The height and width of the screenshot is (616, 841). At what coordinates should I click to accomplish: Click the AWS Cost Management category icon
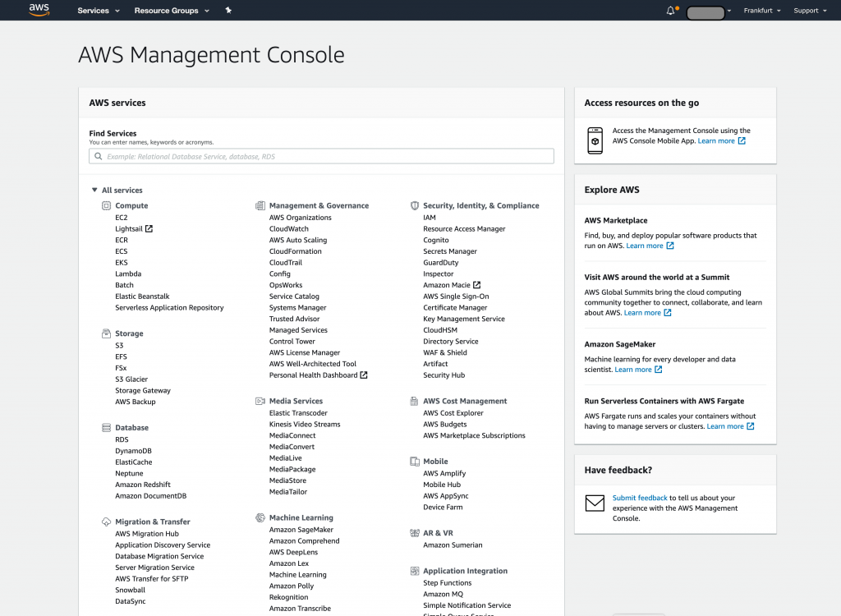pos(415,401)
